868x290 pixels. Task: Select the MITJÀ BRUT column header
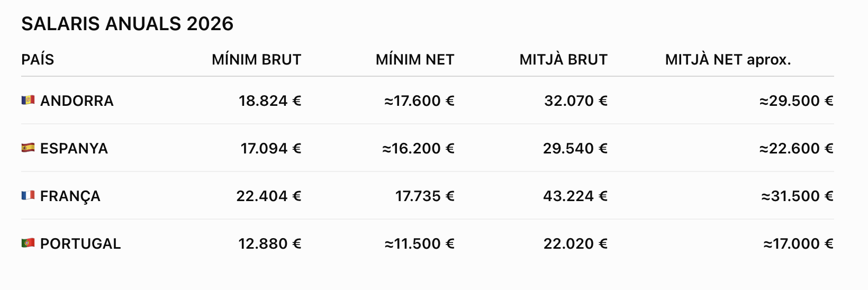tap(564, 59)
